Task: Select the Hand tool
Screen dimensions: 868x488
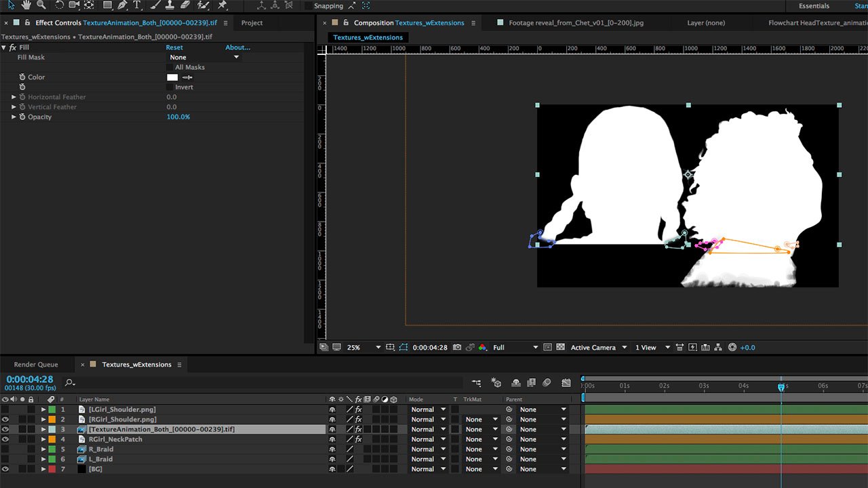Action: [26, 5]
